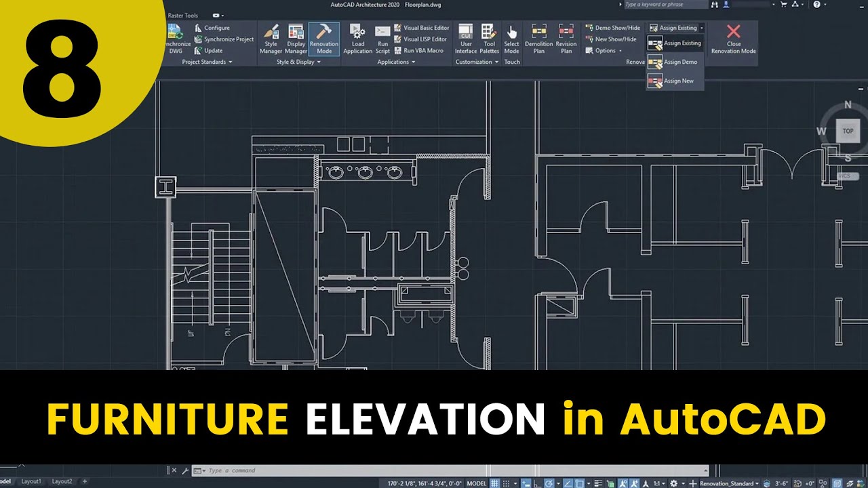Expand the Project Standards panel
The width and height of the screenshot is (868, 488).
[207, 62]
